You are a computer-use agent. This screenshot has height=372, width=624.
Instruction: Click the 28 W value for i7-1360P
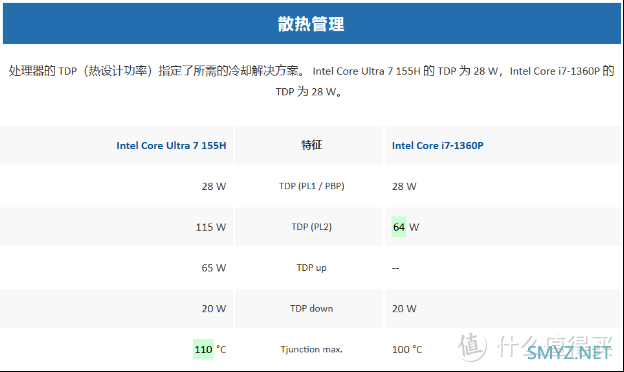[404, 186]
